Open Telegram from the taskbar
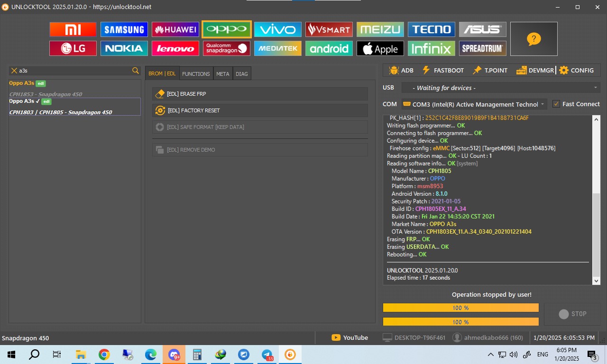607x364 pixels. pos(267,355)
